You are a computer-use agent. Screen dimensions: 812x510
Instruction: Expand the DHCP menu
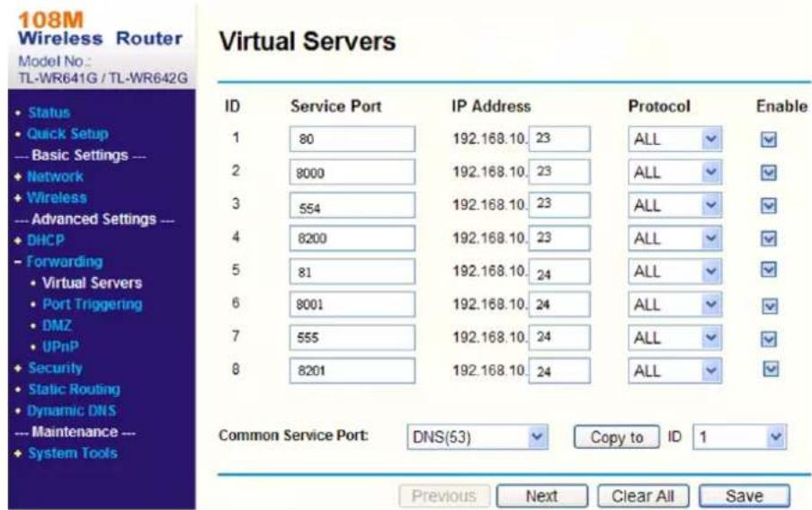[x=46, y=240]
